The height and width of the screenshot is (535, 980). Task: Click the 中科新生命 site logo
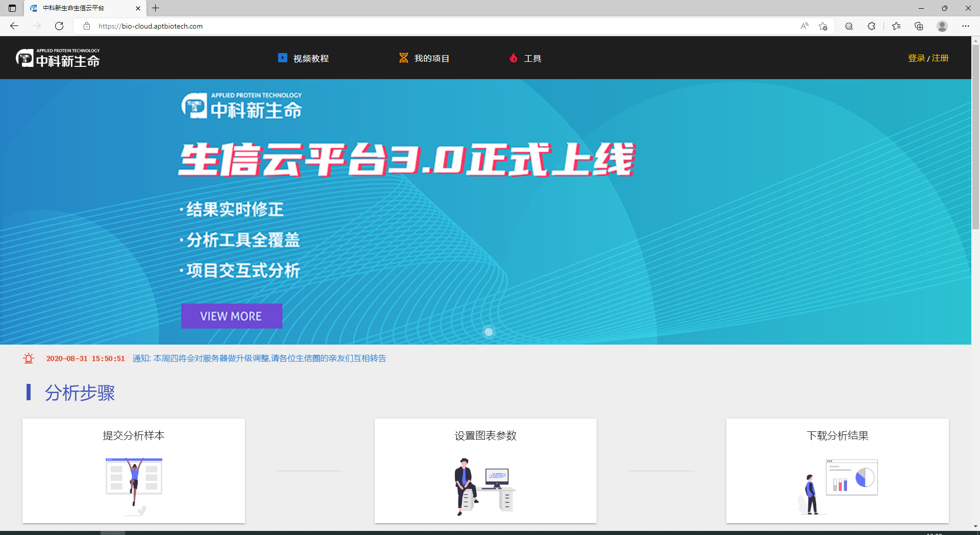pyautogui.click(x=57, y=57)
